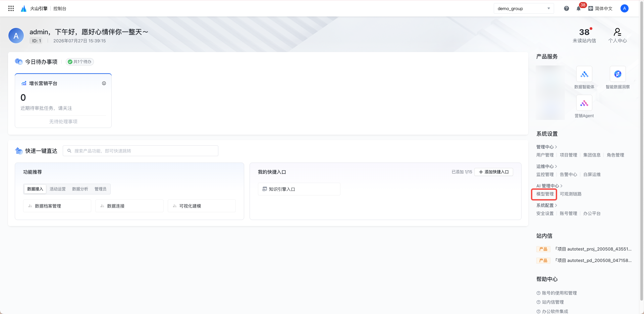Expand 系统配置 section
The width and height of the screenshot is (644, 314).
click(x=546, y=205)
